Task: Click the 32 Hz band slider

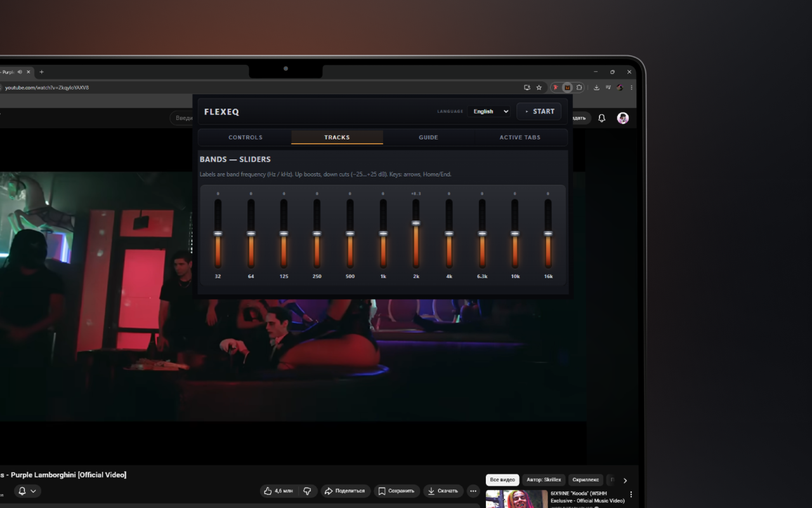Action: (x=218, y=234)
